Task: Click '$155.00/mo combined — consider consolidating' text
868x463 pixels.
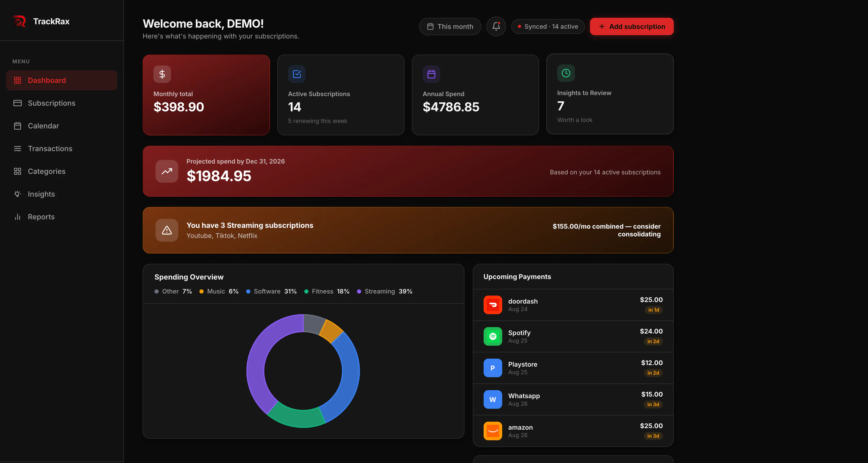Action: pyautogui.click(x=607, y=230)
